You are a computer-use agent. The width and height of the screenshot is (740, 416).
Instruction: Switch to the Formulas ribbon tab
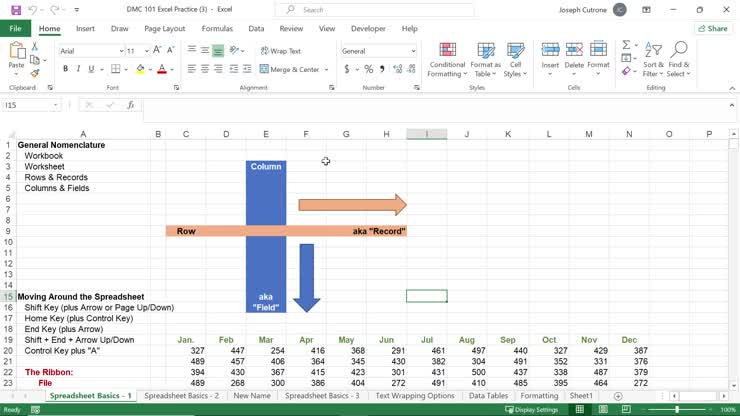click(x=217, y=28)
